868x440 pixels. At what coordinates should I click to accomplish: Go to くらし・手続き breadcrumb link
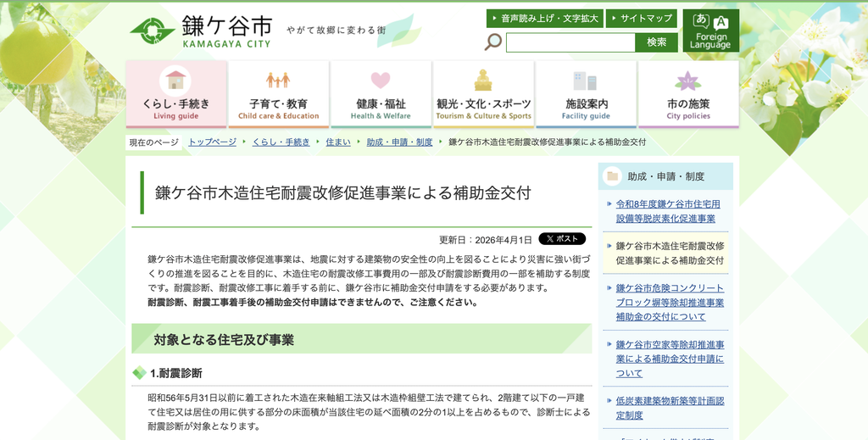tap(281, 142)
